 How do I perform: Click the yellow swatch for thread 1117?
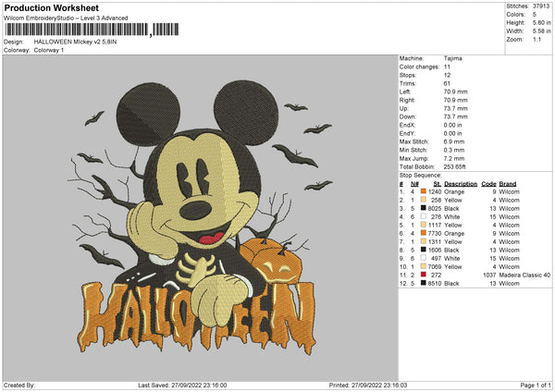pyautogui.click(x=423, y=225)
